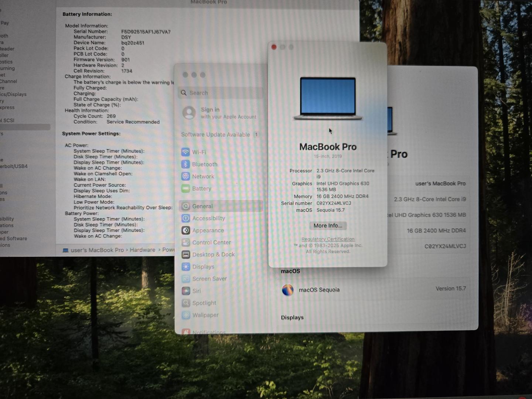Screen dimensions: 532x399
Task: Open the Desktop & Dock icon
Action: [186, 255]
